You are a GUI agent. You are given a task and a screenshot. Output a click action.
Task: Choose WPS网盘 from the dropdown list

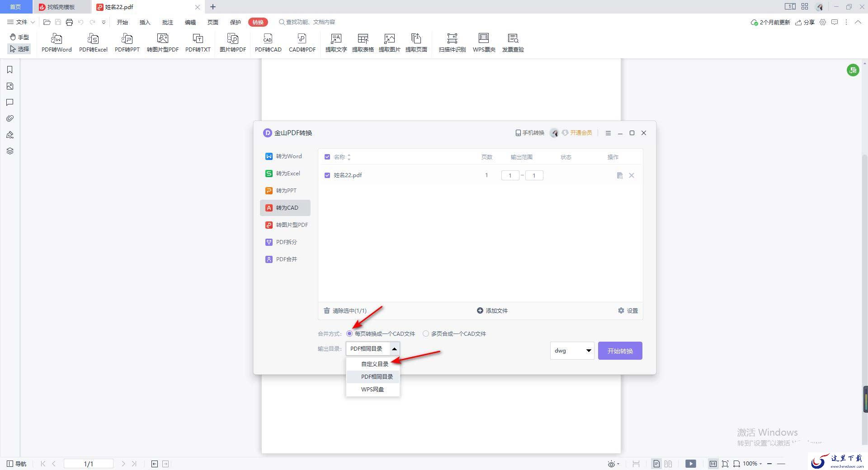[x=373, y=389]
